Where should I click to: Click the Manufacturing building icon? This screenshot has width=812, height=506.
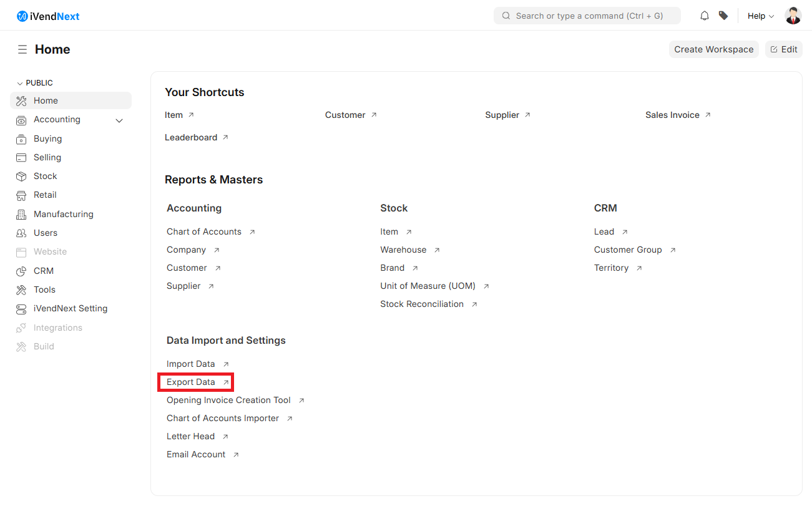(21, 214)
